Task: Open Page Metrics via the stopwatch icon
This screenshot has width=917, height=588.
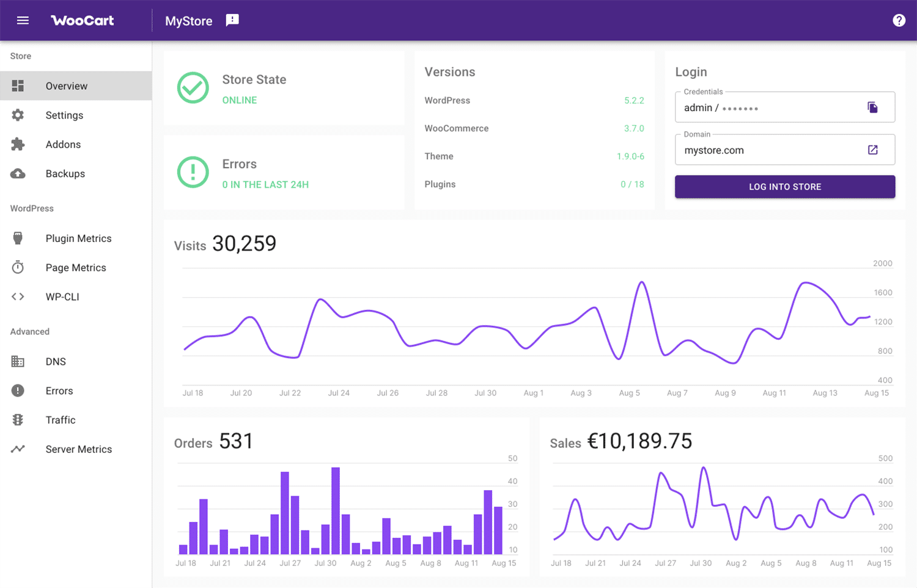Action: pyautogui.click(x=18, y=267)
